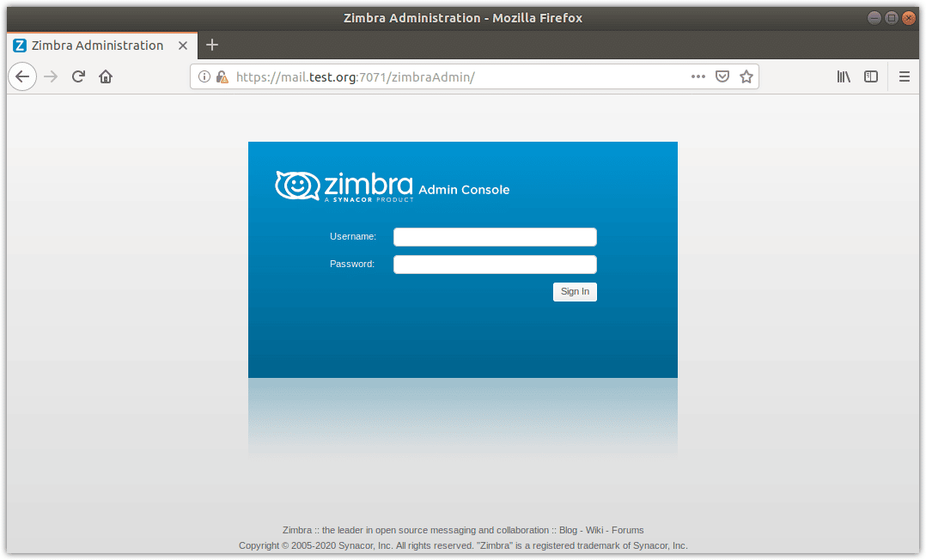Bookmark this page with the star
The image size is (926, 560).
click(746, 76)
